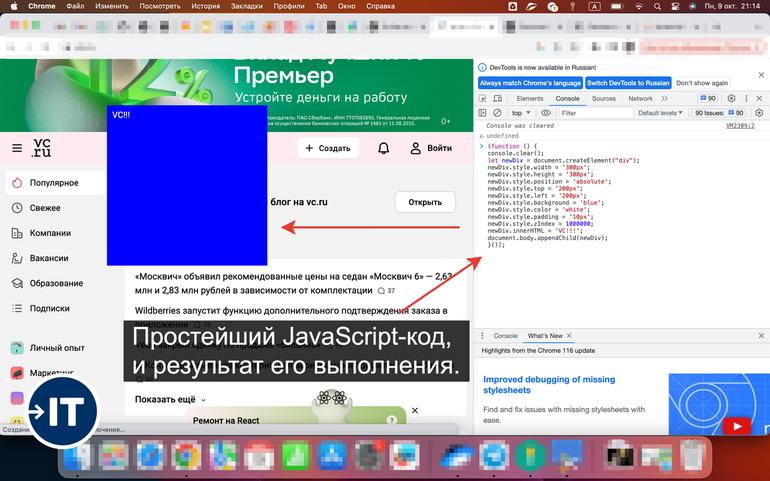
Task: Open notifications bell on vc.ru
Action: (384, 148)
